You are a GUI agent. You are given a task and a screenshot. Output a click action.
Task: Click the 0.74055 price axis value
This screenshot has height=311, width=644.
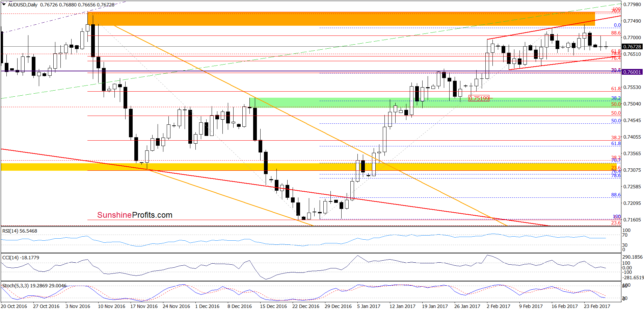[x=632, y=137]
